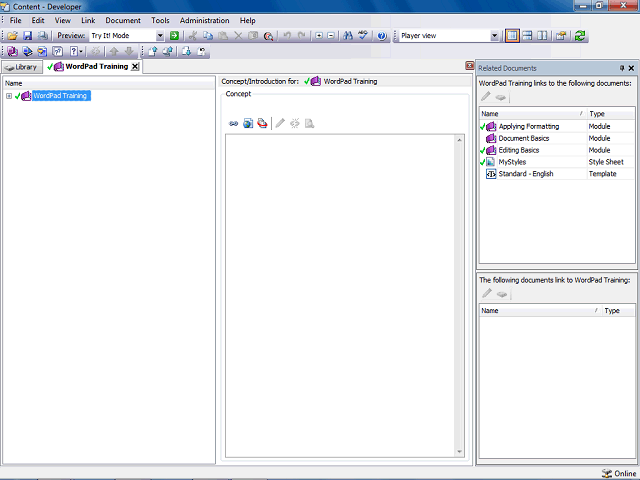Screen dimensions: 640x480
Task: Open the question-mark icon dropdown arrow
Action: tap(81, 51)
